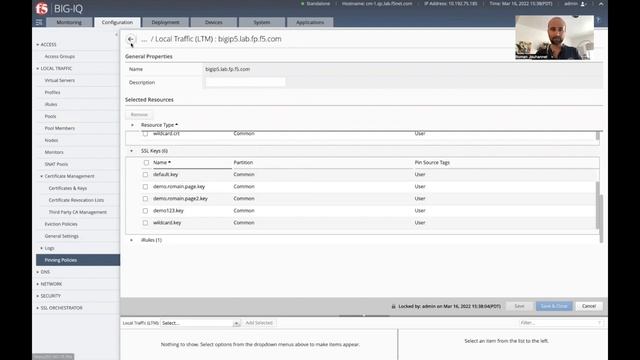Click the SSL Keys list vertical scrollbar
640x360 pixels.
click(x=598, y=205)
